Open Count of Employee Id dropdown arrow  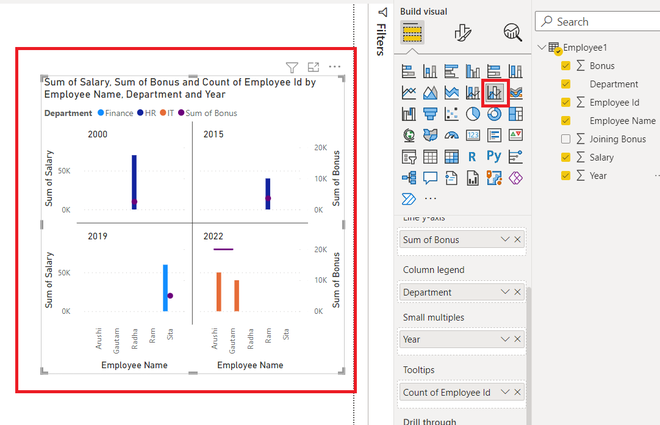point(505,392)
